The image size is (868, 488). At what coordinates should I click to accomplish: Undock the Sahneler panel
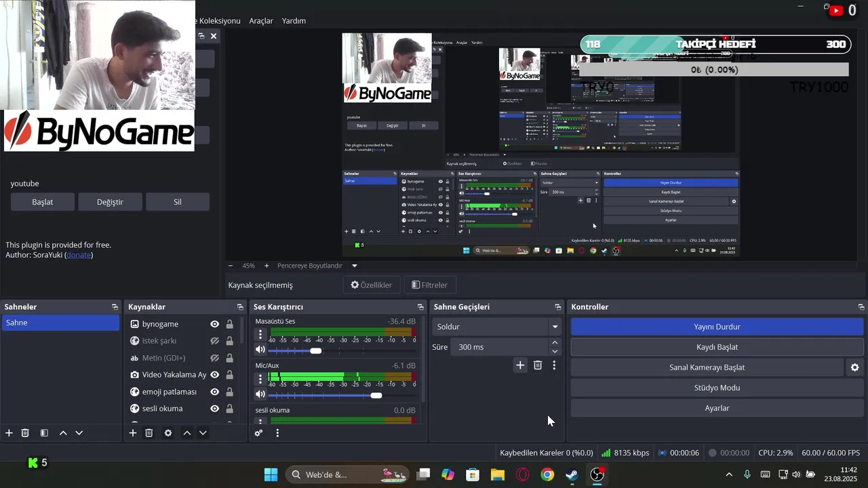[115, 307]
